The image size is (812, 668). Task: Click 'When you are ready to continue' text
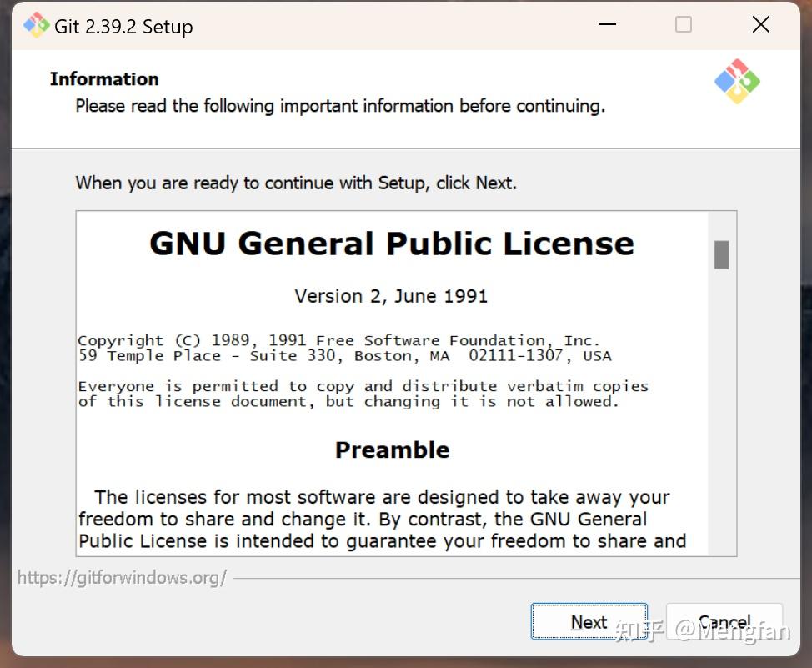point(296,183)
